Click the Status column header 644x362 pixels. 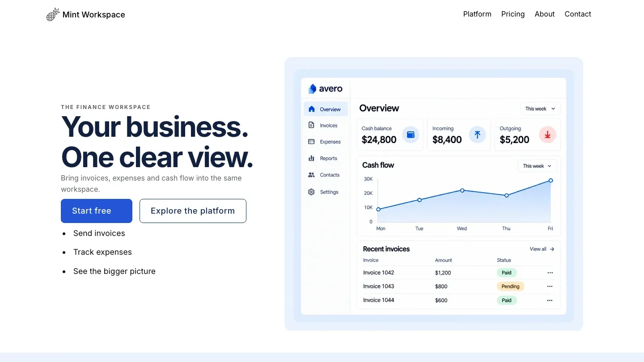click(504, 260)
